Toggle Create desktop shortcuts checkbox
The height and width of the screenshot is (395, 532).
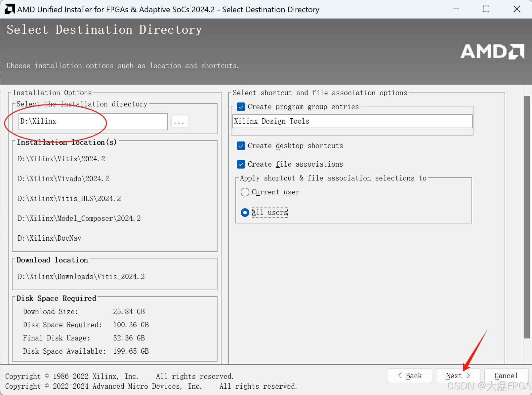241,146
